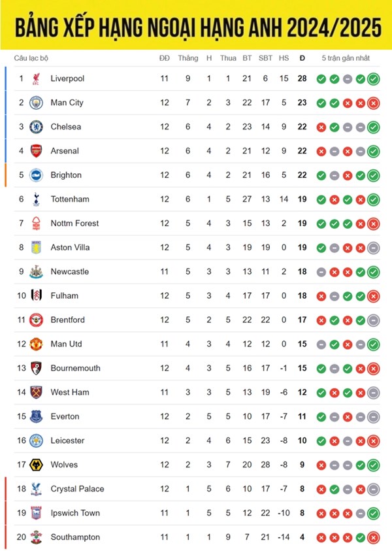The height and width of the screenshot is (551, 392).
Task: Click the 5 trận gần nhất header
Action: 346,58
